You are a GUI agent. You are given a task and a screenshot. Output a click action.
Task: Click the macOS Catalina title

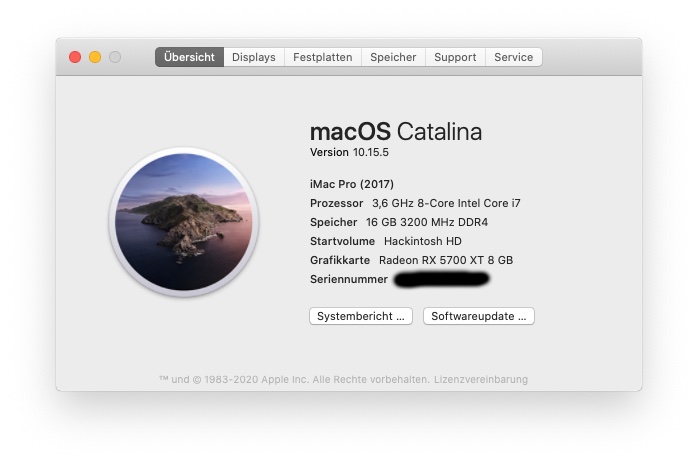pyautogui.click(x=396, y=132)
